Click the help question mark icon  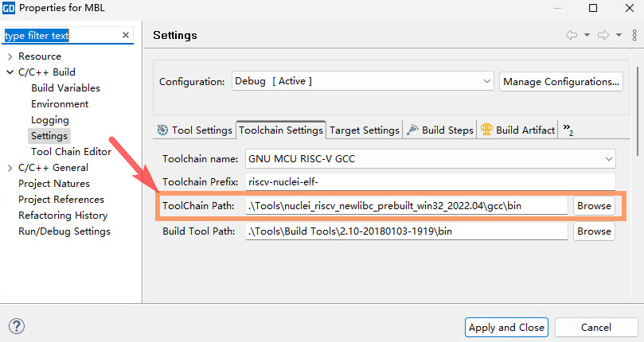16,327
